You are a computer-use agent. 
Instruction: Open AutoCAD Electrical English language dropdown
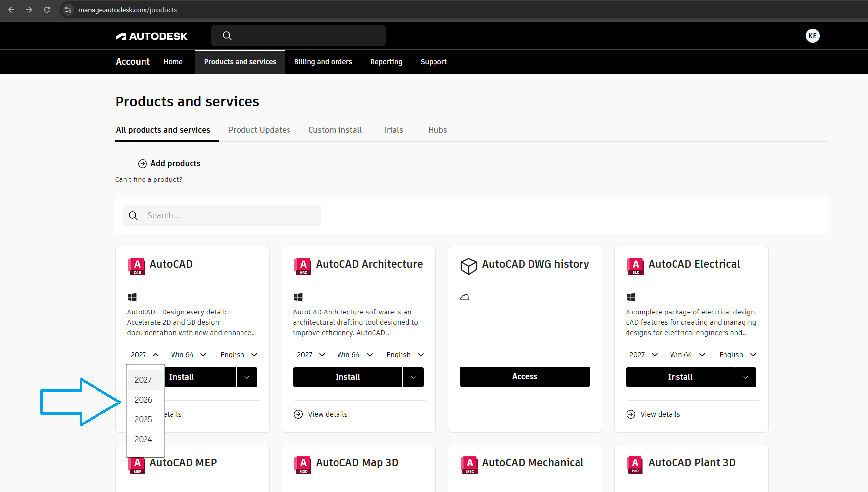click(738, 355)
